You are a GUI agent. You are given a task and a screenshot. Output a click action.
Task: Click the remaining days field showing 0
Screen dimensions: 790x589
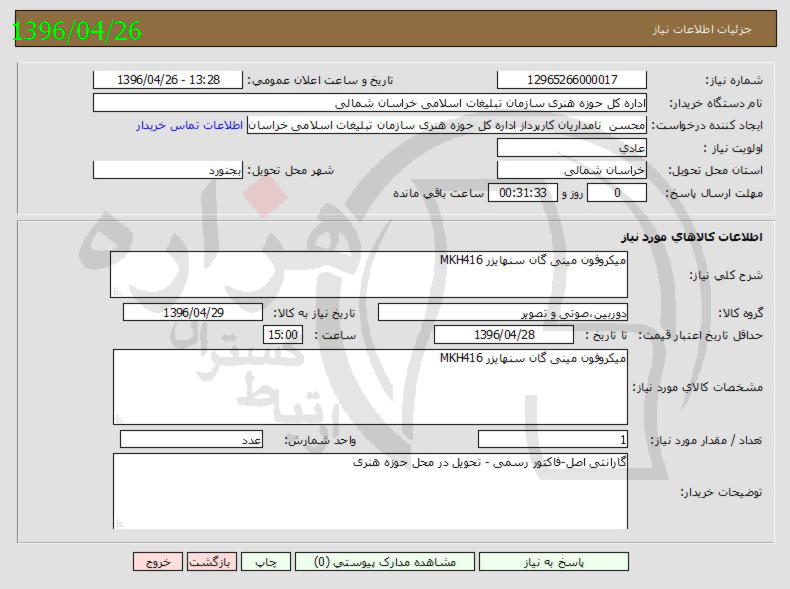pos(617,193)
